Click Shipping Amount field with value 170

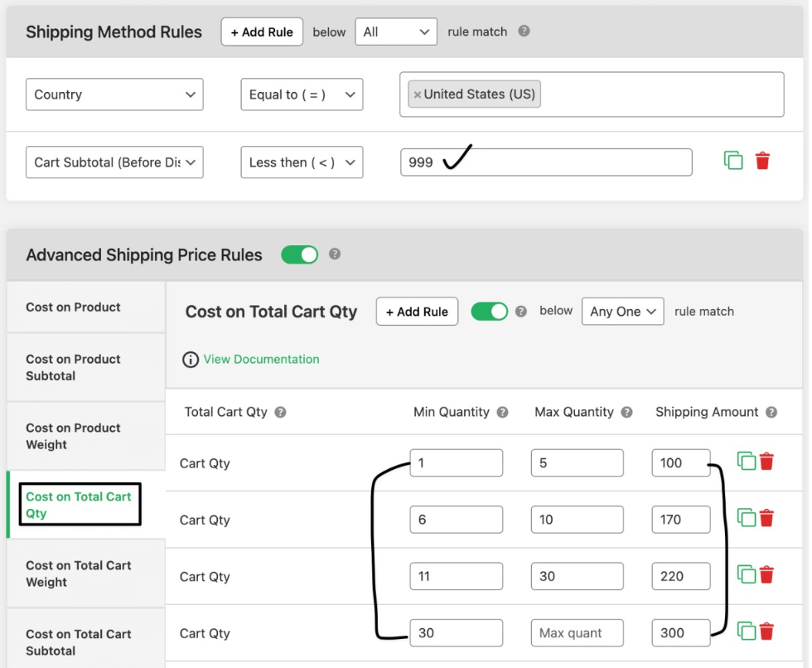680,520
